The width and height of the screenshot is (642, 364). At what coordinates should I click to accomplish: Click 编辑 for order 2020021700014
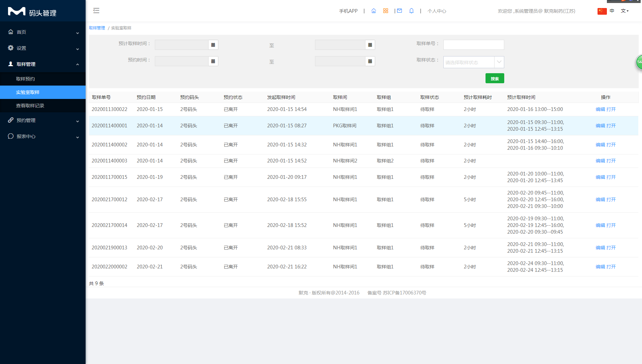click(600, 225)
